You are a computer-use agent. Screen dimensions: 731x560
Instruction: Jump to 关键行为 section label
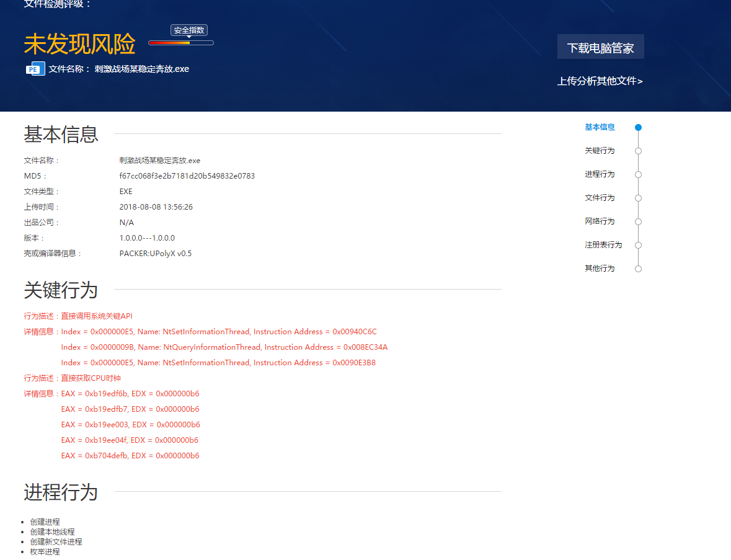[x=600, y=151]
